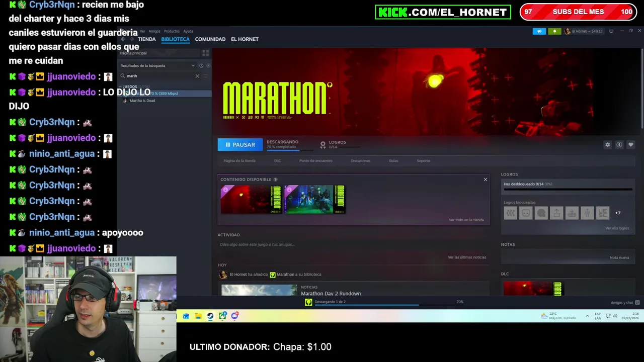The height and width of the screenshot is (362, 644).
Task: Open game info icon
Action: pos(619,145)
